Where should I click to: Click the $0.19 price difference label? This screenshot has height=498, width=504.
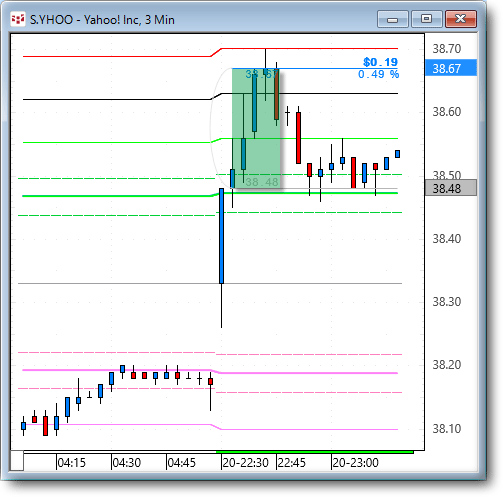point(380,62)
